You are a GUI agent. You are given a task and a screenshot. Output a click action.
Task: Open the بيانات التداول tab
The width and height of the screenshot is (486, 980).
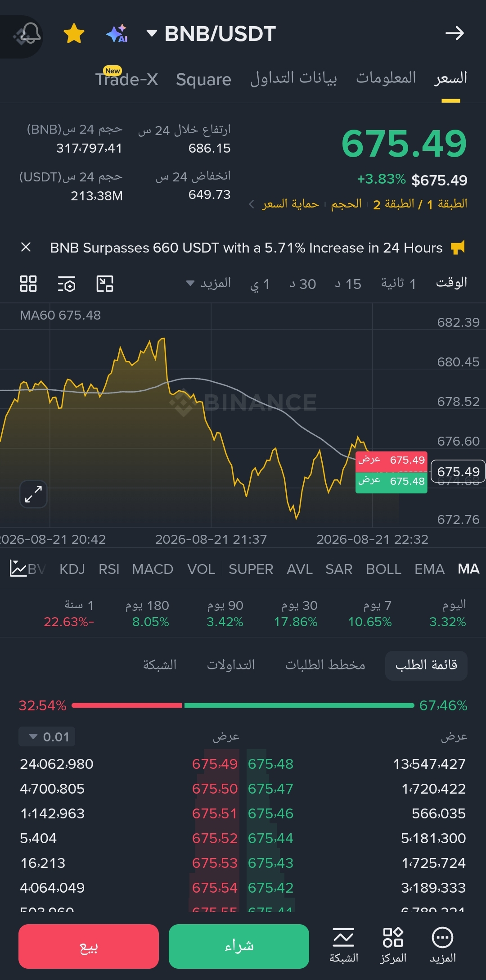coord(293,78)
